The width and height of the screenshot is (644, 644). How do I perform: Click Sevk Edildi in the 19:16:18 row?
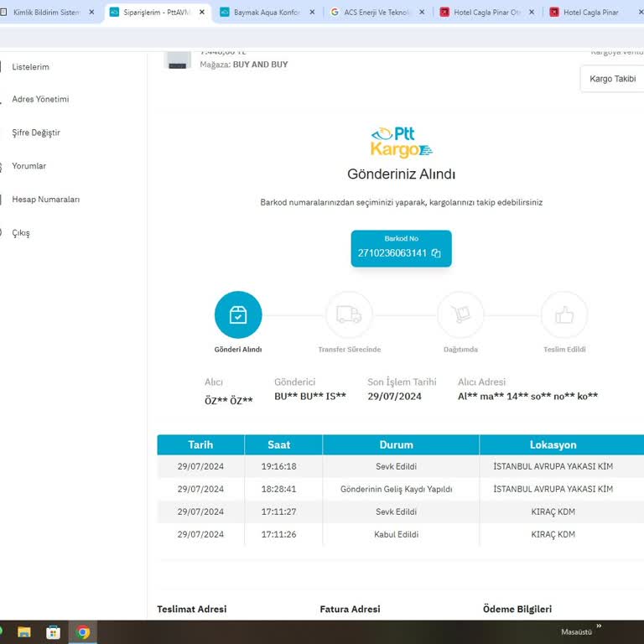point(397,466)
